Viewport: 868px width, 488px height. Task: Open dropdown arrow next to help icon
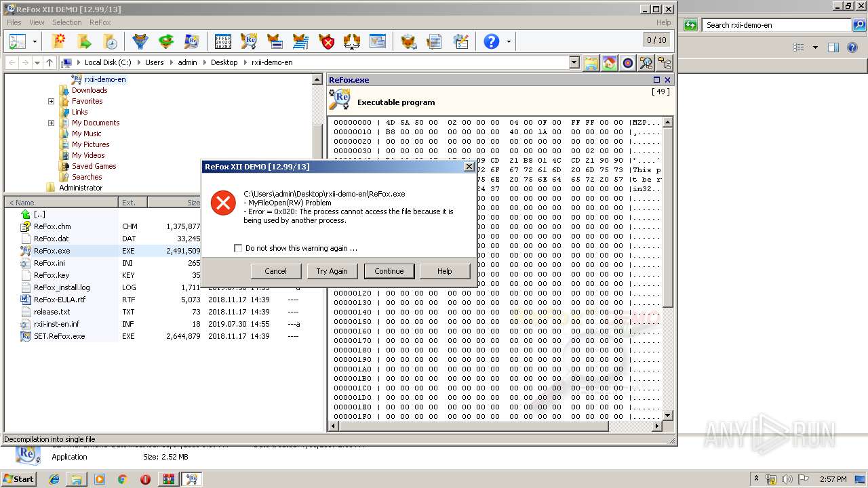[x=509, y=42]
